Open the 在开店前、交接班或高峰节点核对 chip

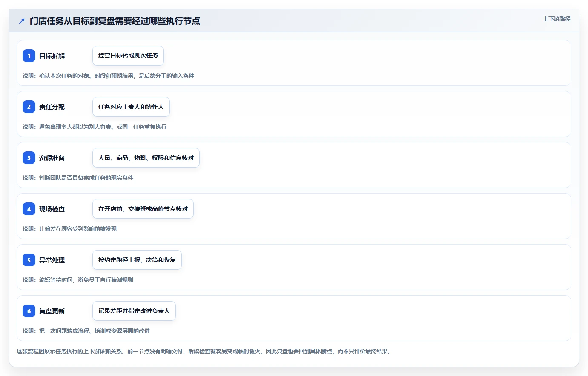point(143,209)
